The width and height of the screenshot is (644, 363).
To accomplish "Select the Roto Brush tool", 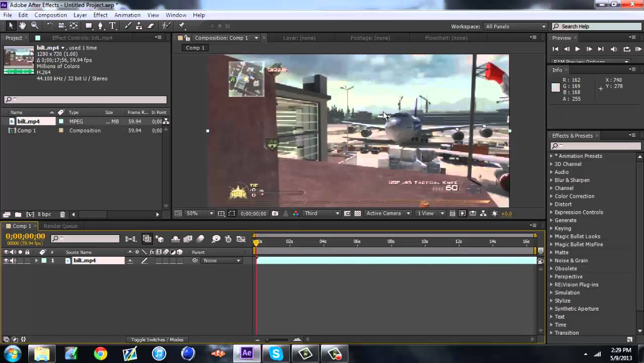I will (166, 26).
